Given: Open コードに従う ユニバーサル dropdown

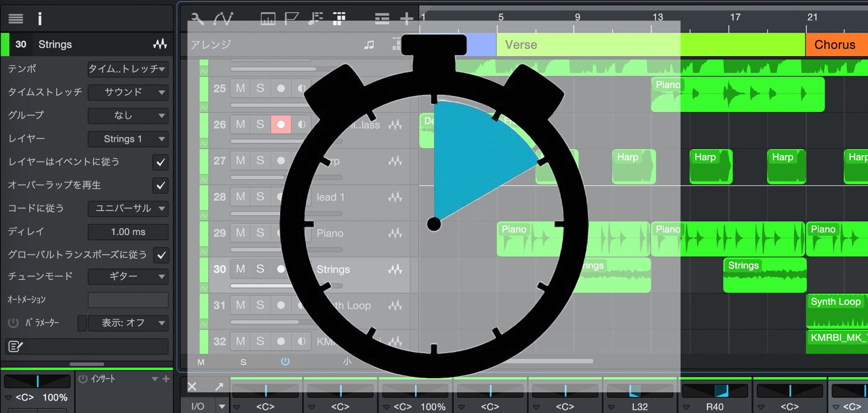Looking at the screenshot, I should tap(128, 208).
